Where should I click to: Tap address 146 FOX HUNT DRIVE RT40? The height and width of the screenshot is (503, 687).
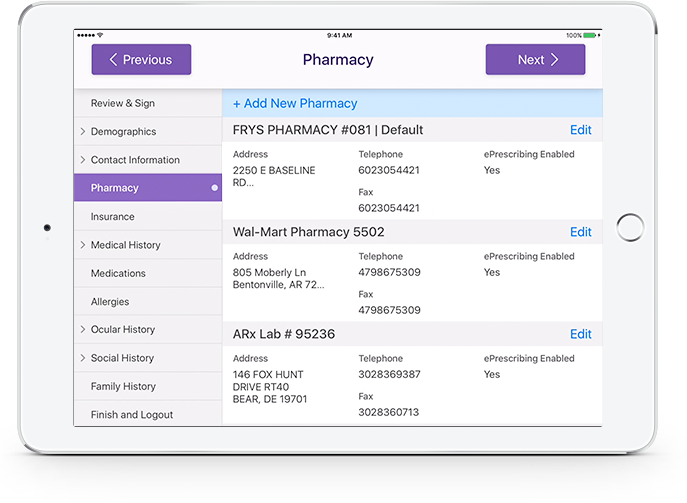pyautogui.click(x=270, y=386)
